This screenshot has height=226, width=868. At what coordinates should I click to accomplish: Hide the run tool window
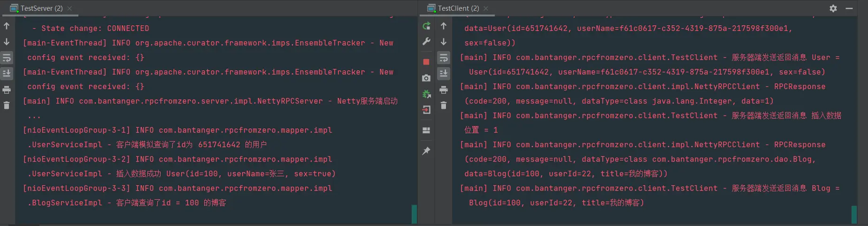tap(849, 8)
